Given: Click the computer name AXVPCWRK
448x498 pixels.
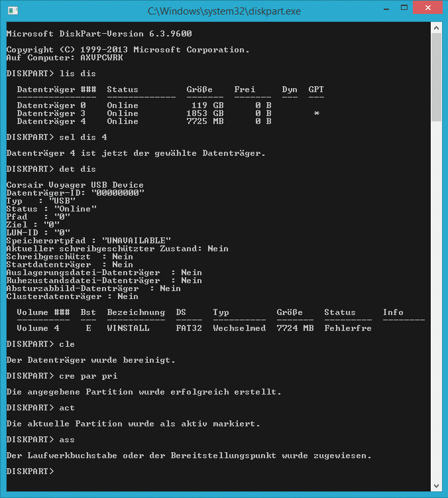Looking at the screenshot, I should (x=101, y=58).
